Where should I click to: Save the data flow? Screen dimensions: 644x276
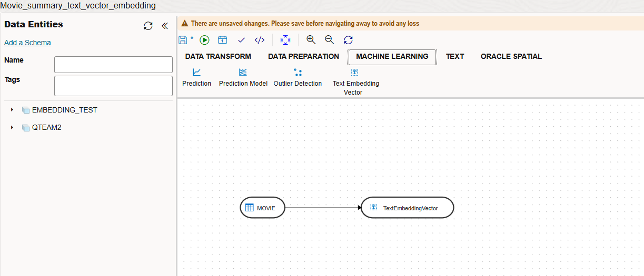click(x=183, y=40)
